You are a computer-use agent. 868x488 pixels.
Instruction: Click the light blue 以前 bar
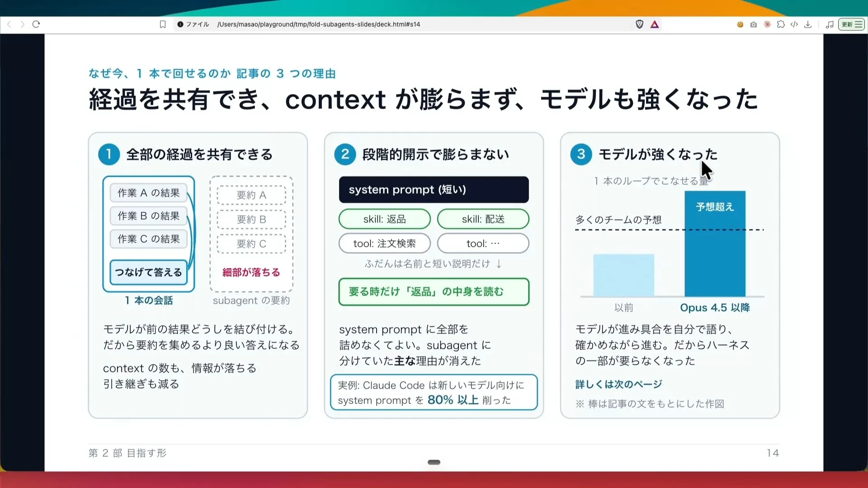pyautogui.click(x=623, y=275)
